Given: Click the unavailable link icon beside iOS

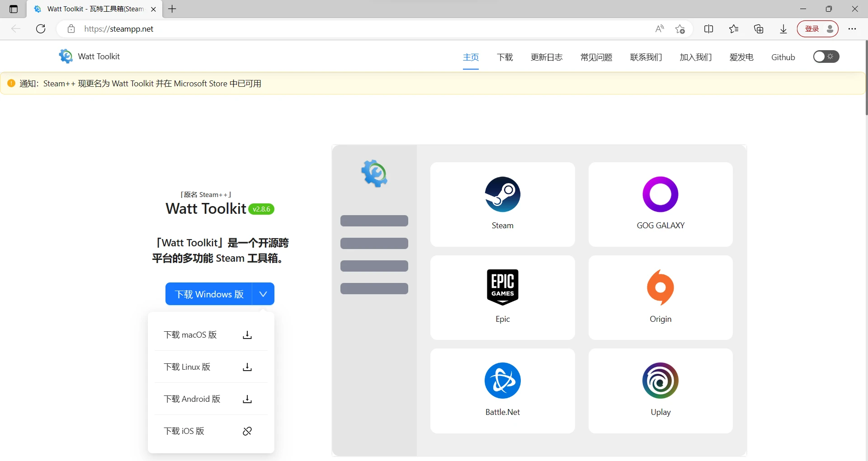Looking at the screenshot, I should click(247, 431).
